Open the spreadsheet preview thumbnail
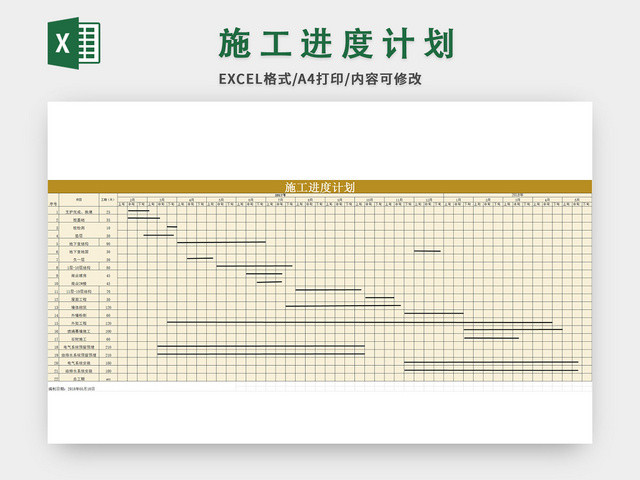Screen dimensions: 640x480 pyautogui.click(x=320, y=273)
